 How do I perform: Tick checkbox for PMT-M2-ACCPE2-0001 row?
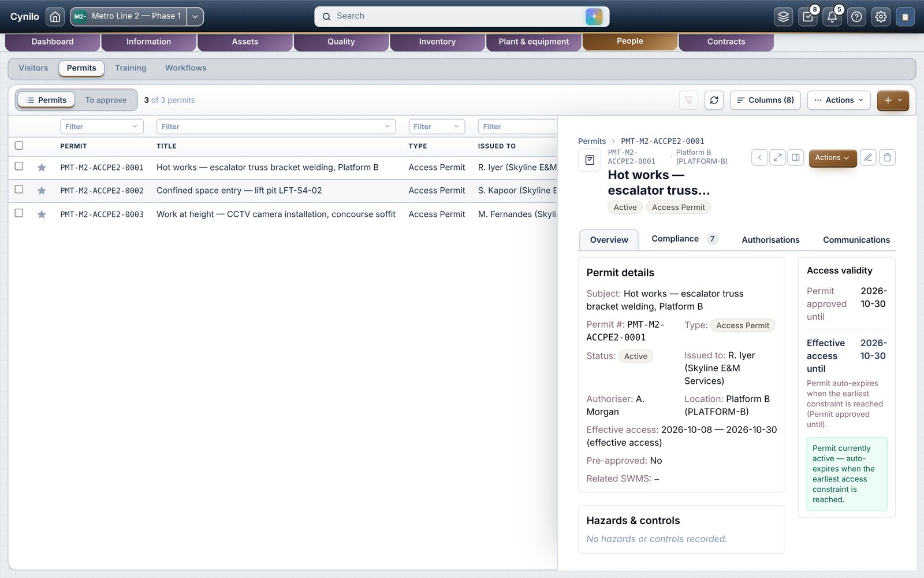click(x=19, y=166)
